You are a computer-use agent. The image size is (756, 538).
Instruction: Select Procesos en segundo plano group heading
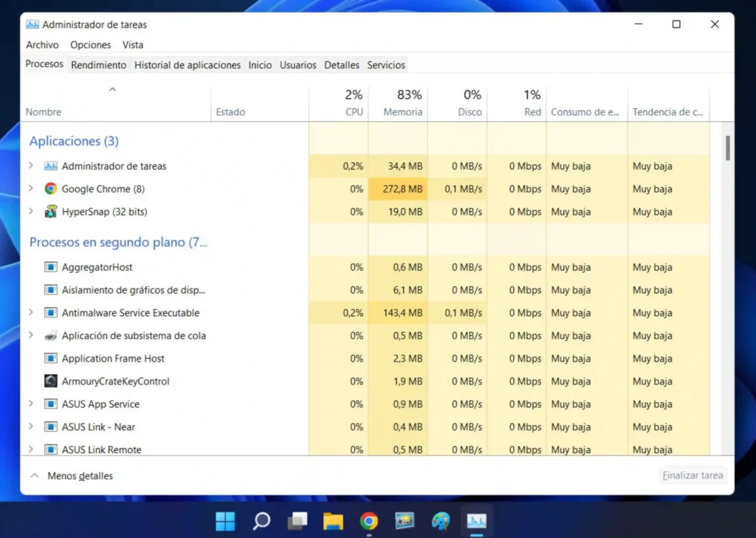[x=118, y=242]
